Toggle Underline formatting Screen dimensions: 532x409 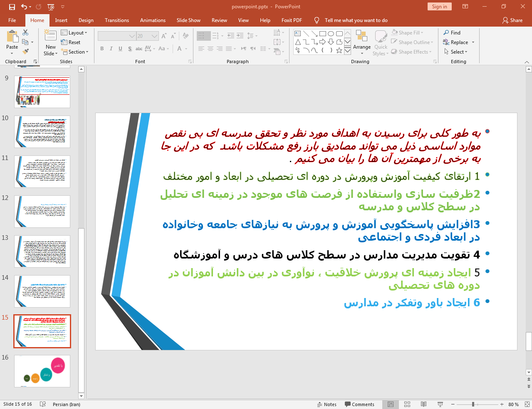click(120, 49)
